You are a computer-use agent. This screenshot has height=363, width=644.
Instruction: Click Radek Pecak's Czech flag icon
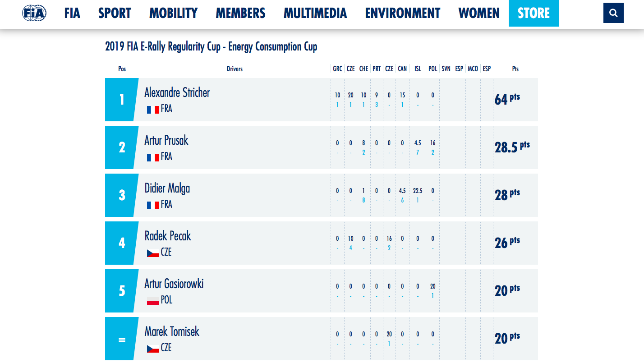pos(152,253)
